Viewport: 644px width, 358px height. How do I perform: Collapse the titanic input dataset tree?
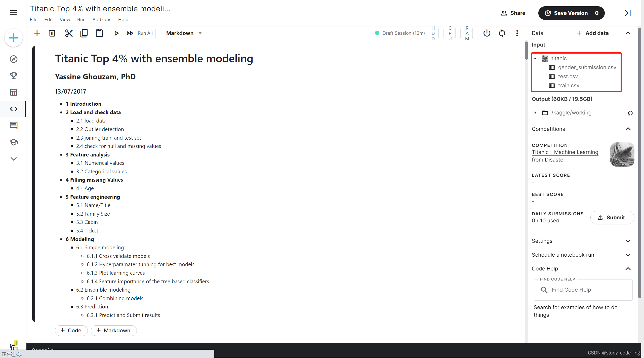coord(535,58)
